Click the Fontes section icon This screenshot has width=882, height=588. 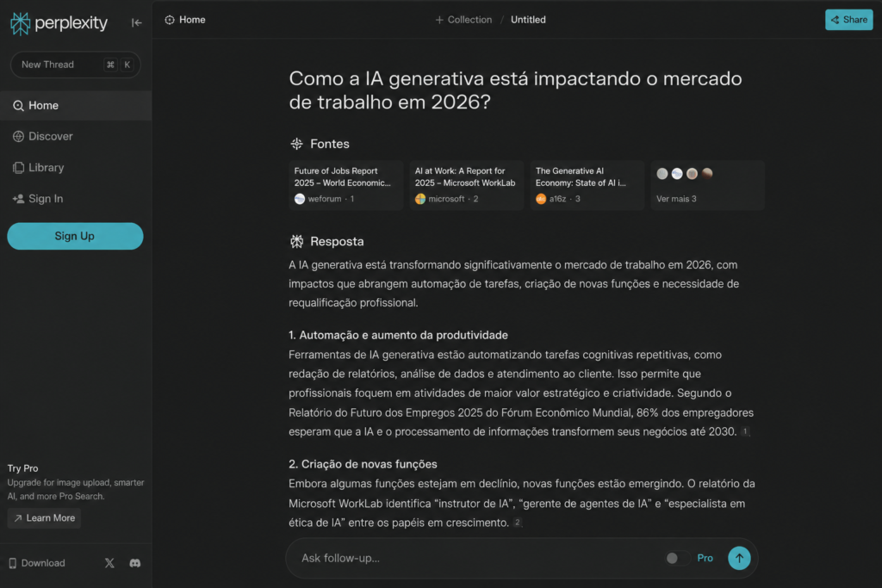pyautogui.click(x=296, y=144)
